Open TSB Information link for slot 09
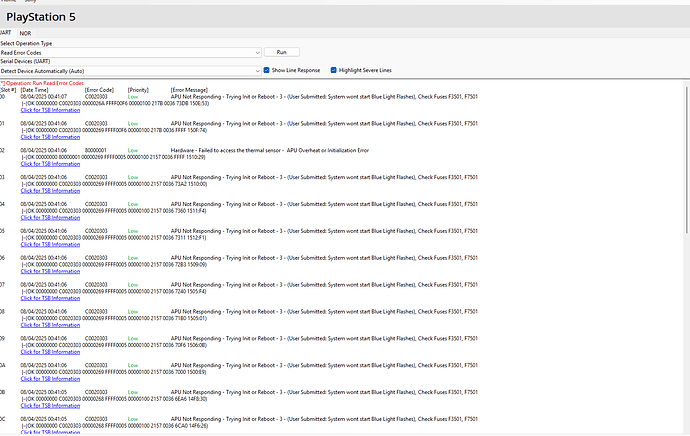690x436 pixels. [50, 352]
